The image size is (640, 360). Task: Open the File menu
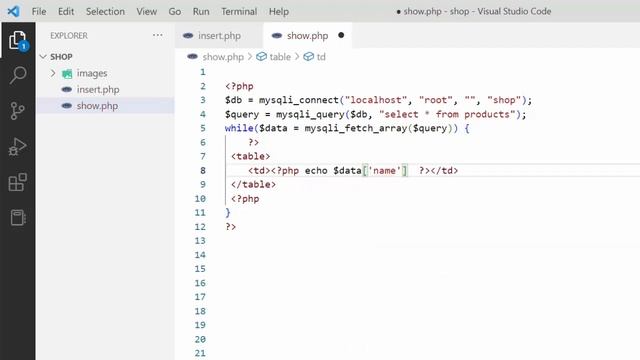39,11
